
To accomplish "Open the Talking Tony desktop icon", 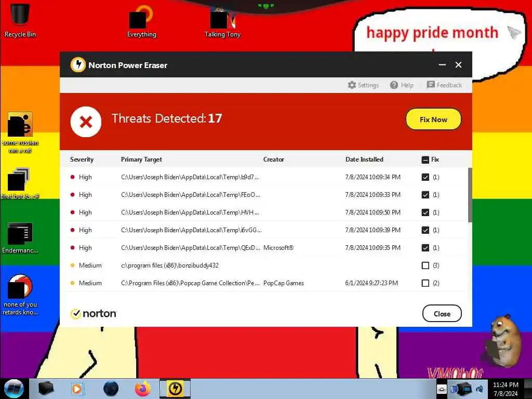I will [x=222, y=22].
